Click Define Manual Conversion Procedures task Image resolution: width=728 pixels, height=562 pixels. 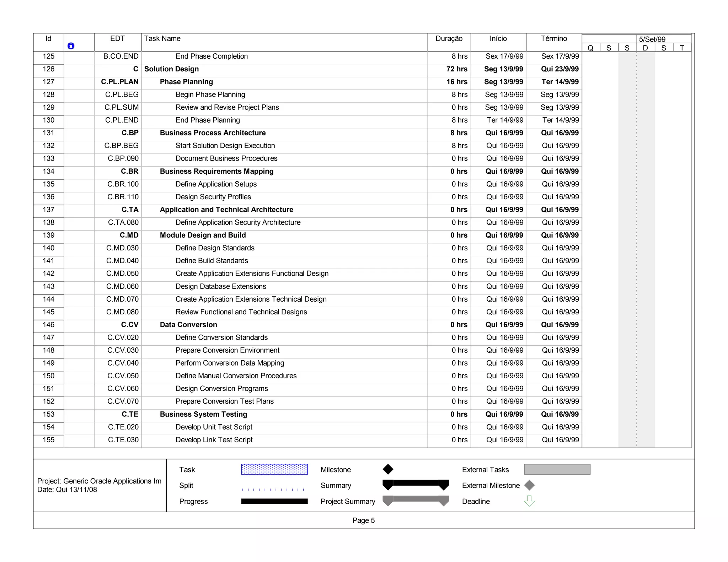coord(236,376)
